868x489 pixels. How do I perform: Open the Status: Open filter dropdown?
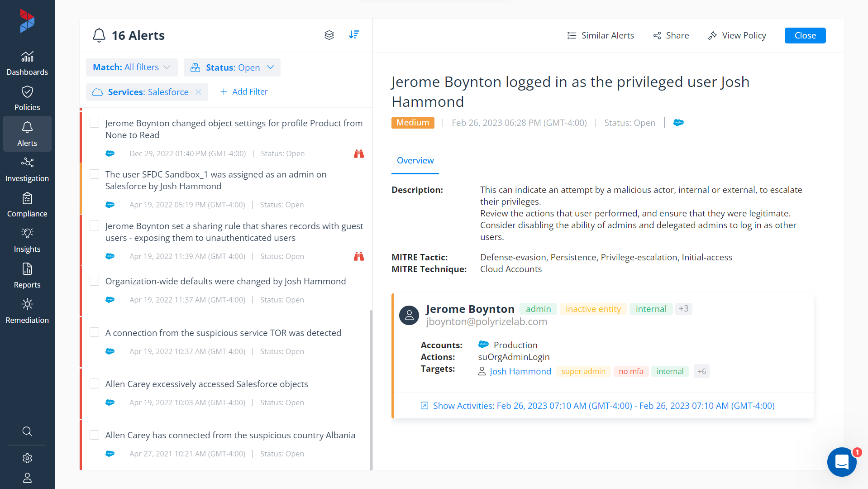[232, 67]
